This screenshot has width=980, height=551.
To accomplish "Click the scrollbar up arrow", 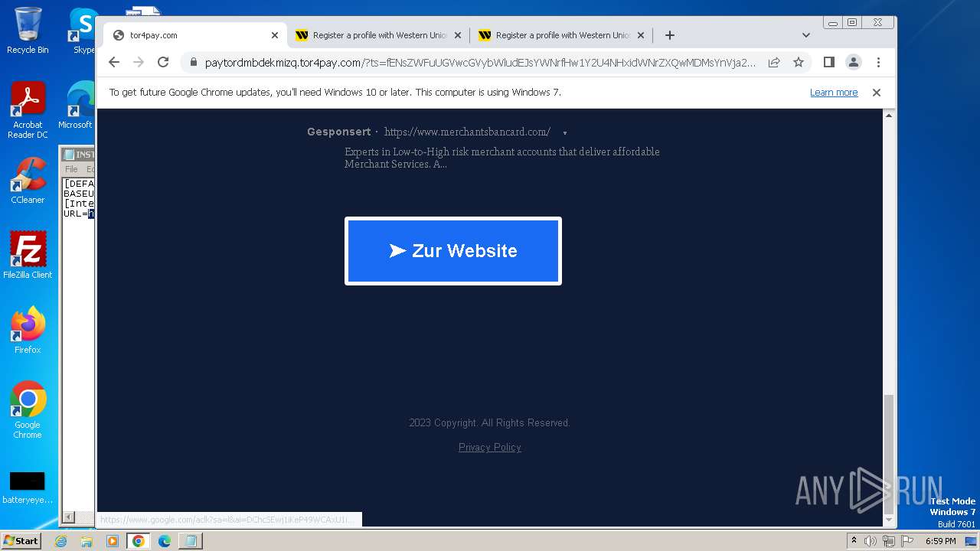I will (889, 115).
